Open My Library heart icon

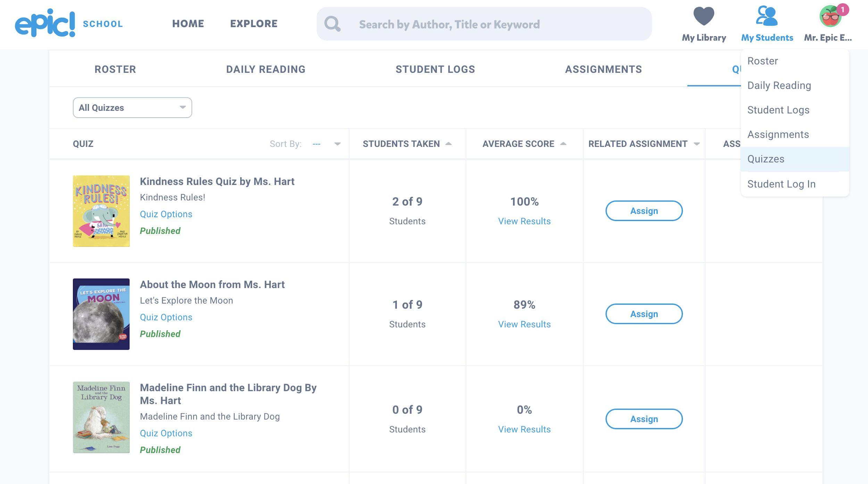[x=703, y=15]
